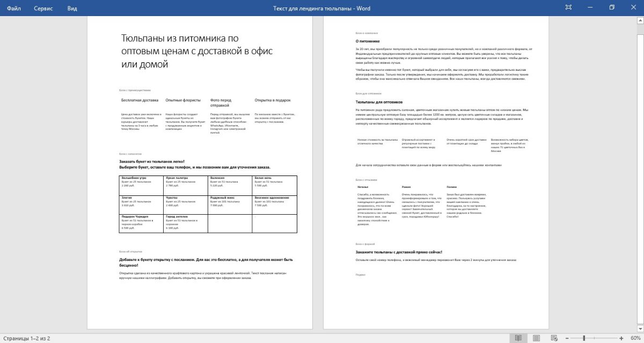Click the О питомнике heading

click(x=368, y=41)
